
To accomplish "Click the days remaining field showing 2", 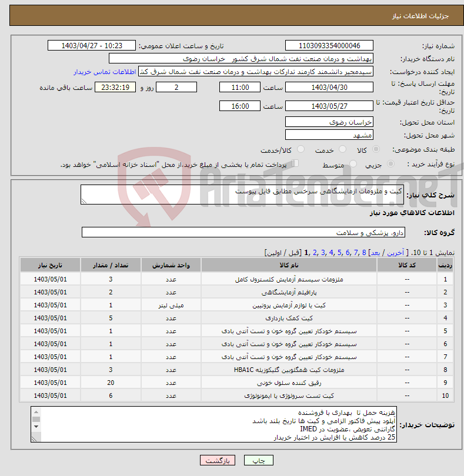I will (176, 88).
